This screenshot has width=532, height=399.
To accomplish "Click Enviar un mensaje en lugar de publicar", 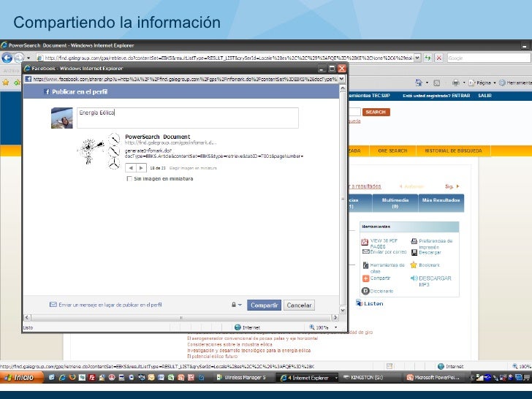I will [x=110, y=305].
